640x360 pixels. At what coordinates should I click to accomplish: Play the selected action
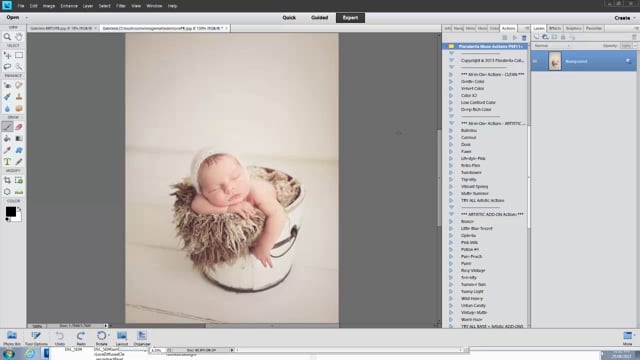click(515, 38)
